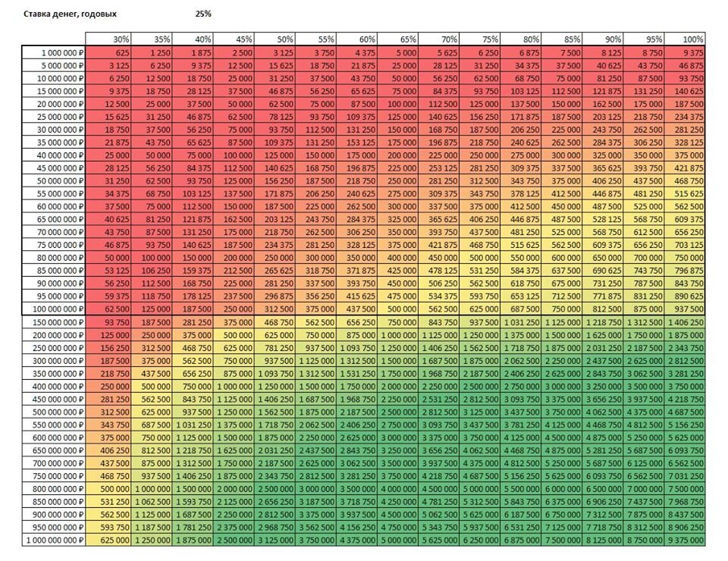The image size is (728, 561).
Task: Click the 1 000 000 000 ₽ row header
Action: coord(53,540)
